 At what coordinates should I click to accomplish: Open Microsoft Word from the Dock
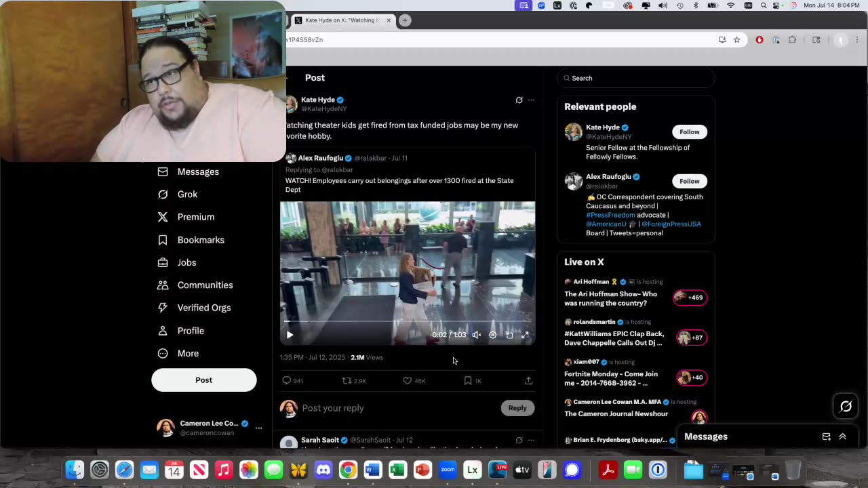coord(373,470)
